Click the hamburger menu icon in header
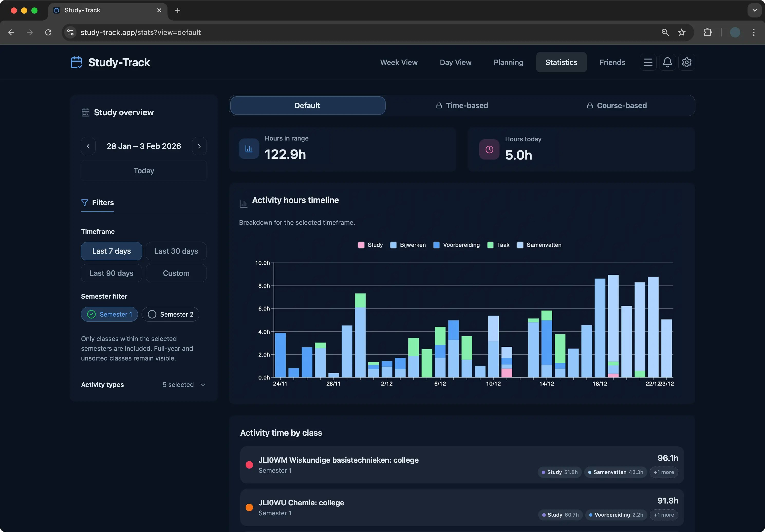Image resolution: width=765 pixels, height=532 pixels. [x=648, y=62]
